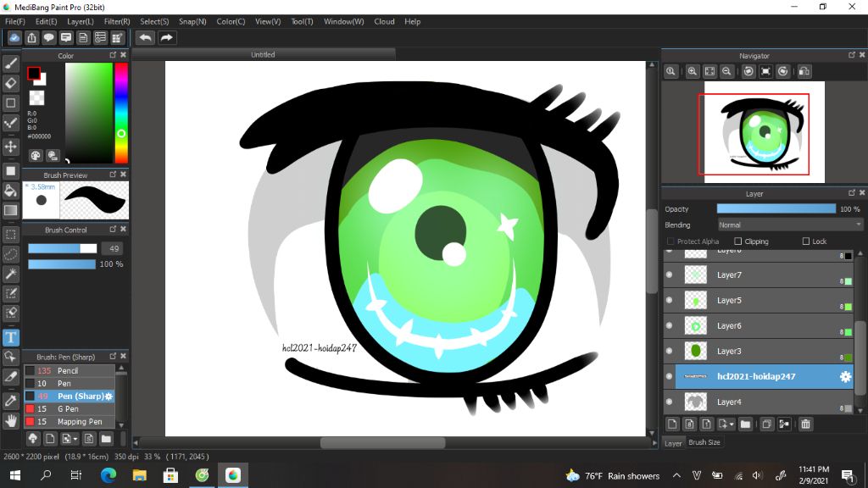Image resolution: width=868 pixels, height=488 pixels.
Task: Select Layer3 in the layer list
Action: click(729, 352)
